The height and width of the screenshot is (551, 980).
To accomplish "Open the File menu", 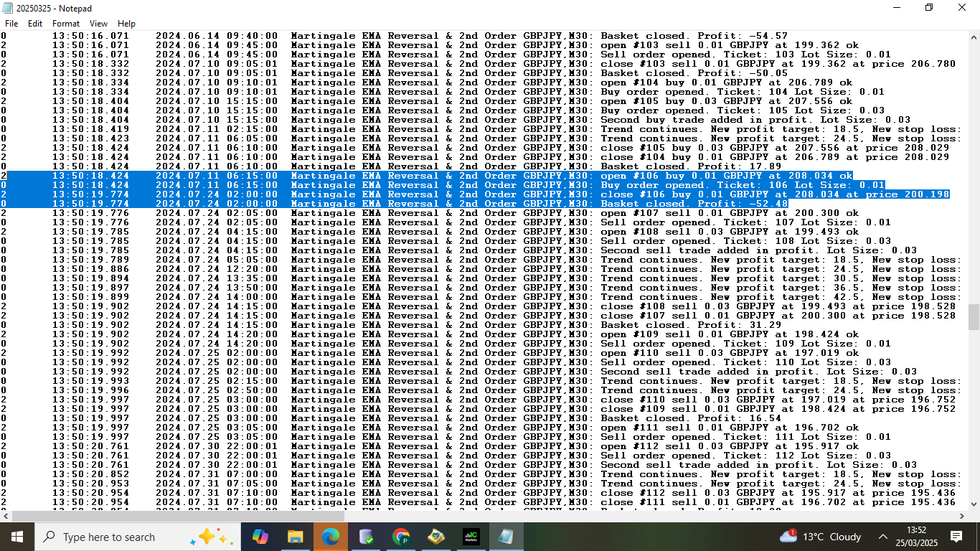I will 11,24.
